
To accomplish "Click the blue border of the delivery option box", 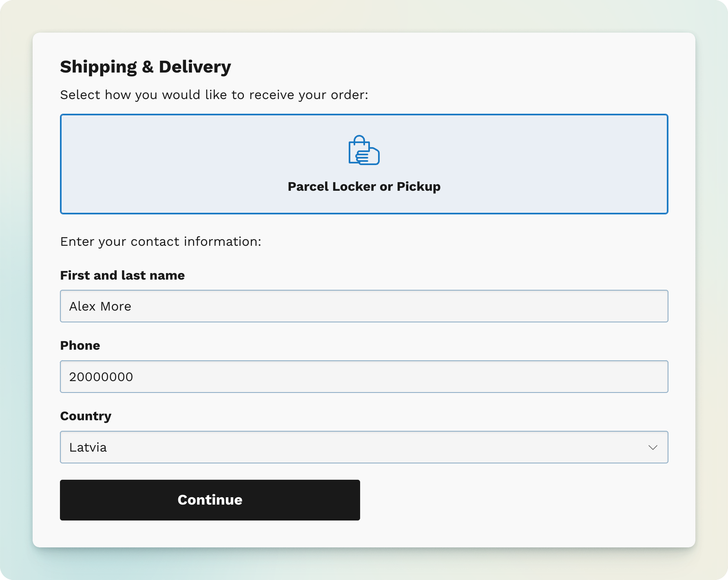I will click(x=364, y=115).
